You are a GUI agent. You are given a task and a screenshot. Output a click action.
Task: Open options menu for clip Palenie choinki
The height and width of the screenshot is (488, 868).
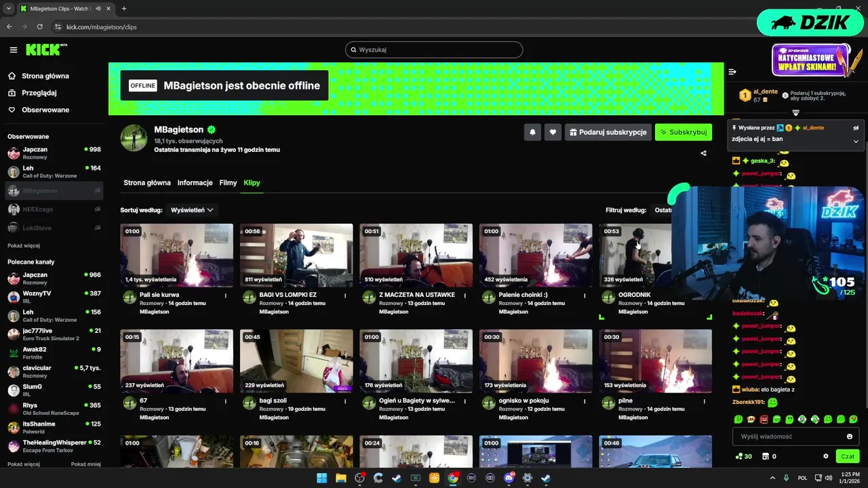tap(585, 296)
